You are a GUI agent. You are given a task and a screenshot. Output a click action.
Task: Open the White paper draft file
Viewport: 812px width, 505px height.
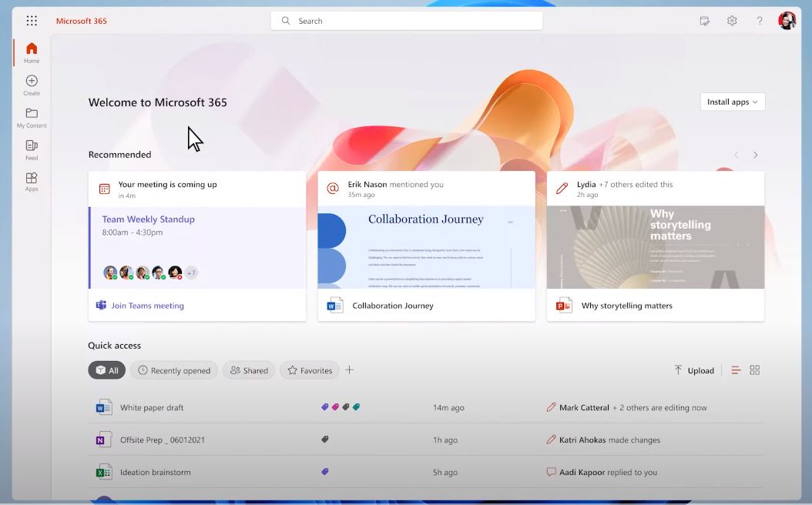(152, 407)
